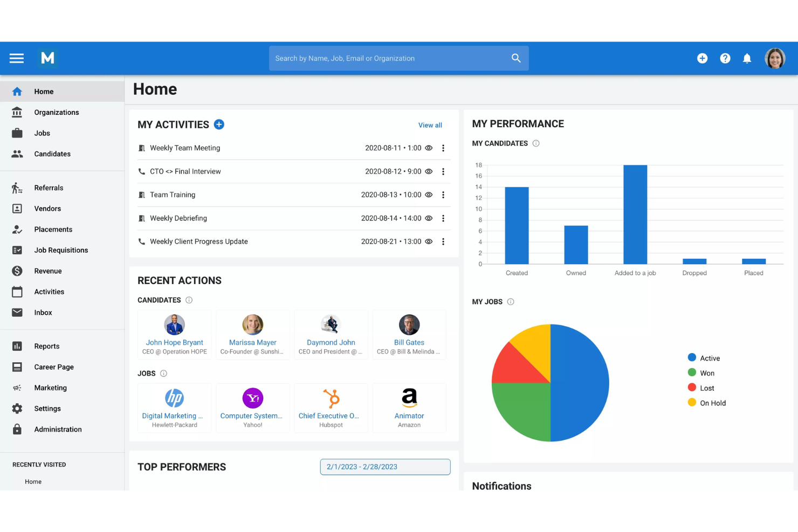Open the hamburger navigation menu
The height and width of the screenshot is (532, 798).
pyautogui.click(x=17, y=58)
